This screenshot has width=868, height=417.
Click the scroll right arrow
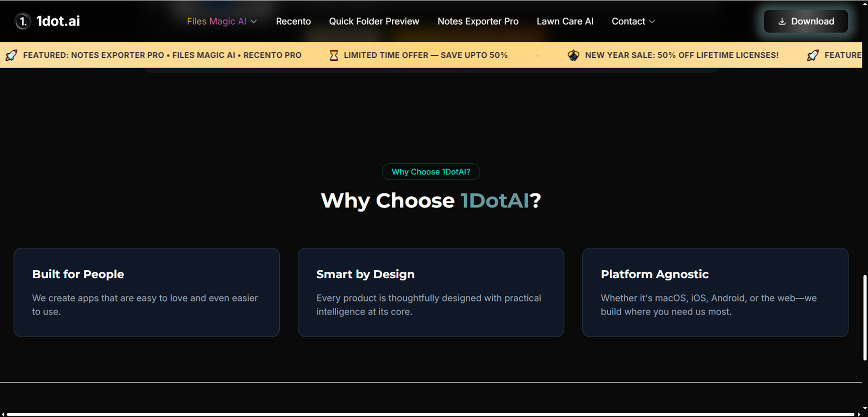859,414
